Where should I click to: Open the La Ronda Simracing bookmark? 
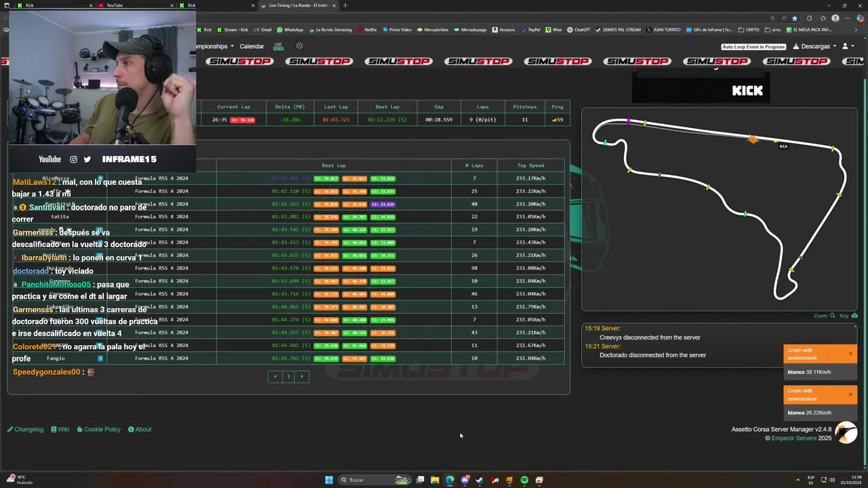pyautogui.click(x=330, y=30)
